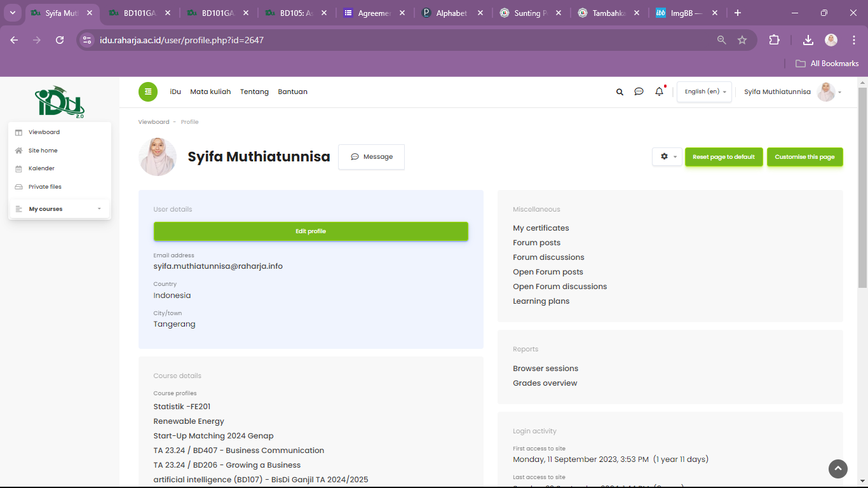Close the Alphabet tab
The width and height of the screenshot is (868, 488).
[x=480, y=13]
